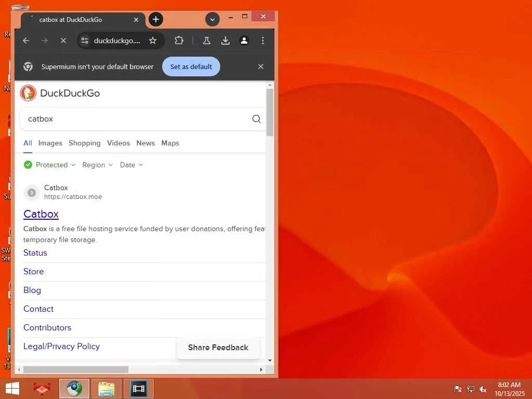
Task: Open the Legal/Privacy Policy sitelink
Action: [x=62, y=346]
